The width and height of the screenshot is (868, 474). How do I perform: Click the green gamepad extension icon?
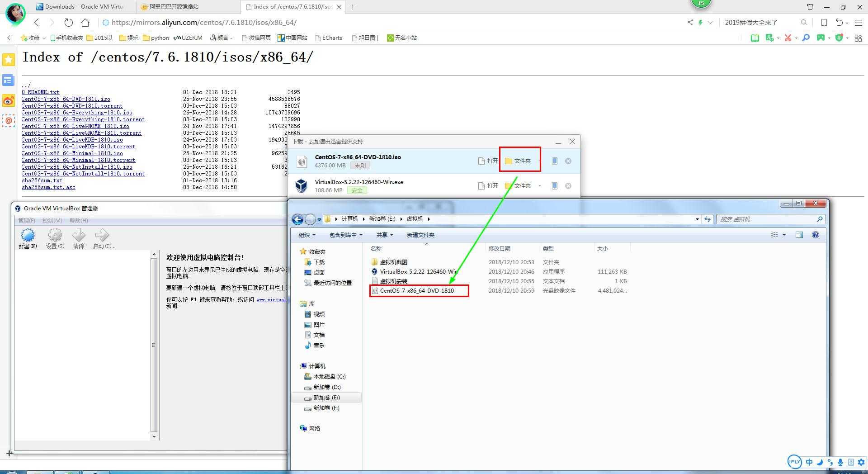tap(821, 38)
